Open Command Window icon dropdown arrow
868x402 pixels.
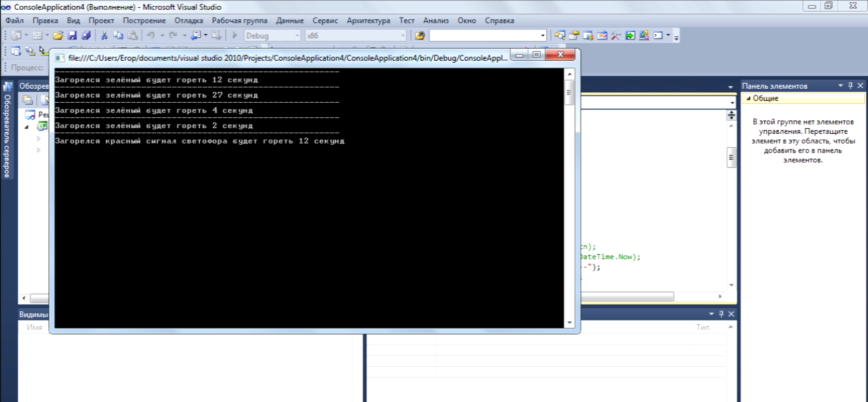(x=668, y=36)
